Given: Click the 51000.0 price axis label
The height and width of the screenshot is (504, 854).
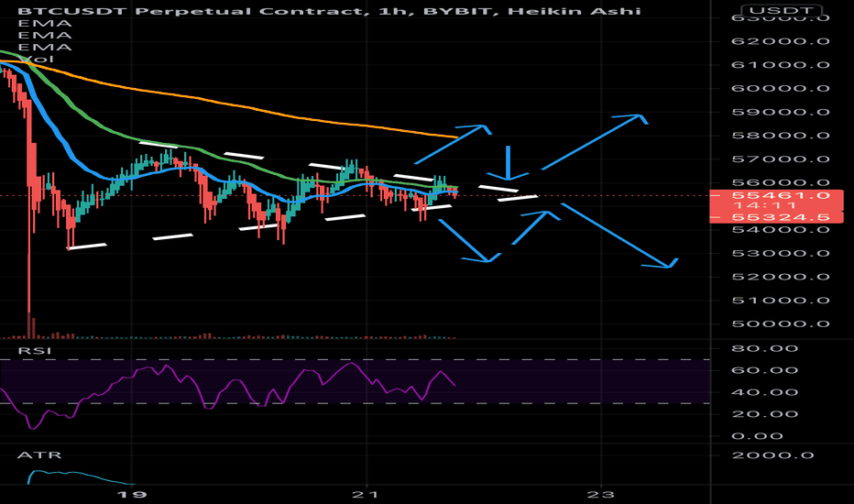Looking at the screenshot, I should 781,301.
